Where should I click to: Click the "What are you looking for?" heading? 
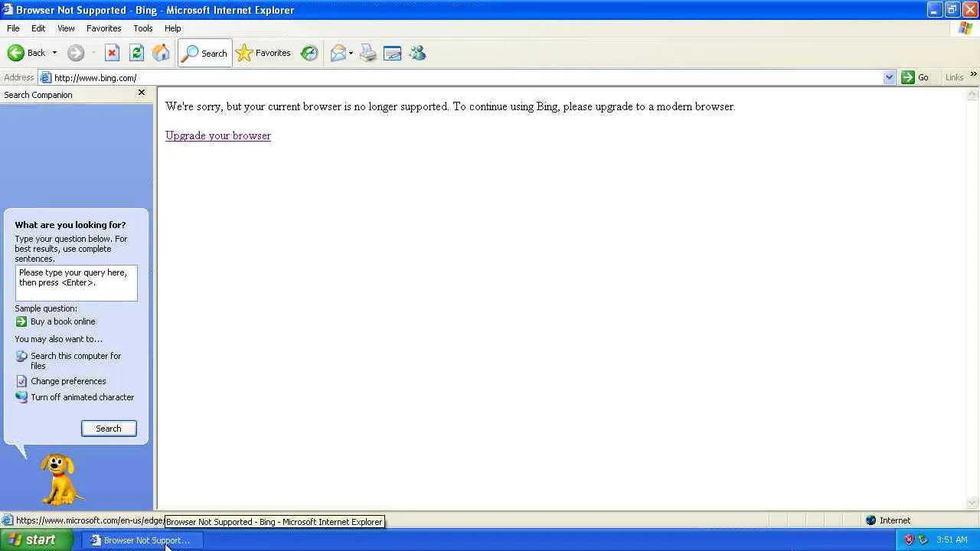[70, 225]
